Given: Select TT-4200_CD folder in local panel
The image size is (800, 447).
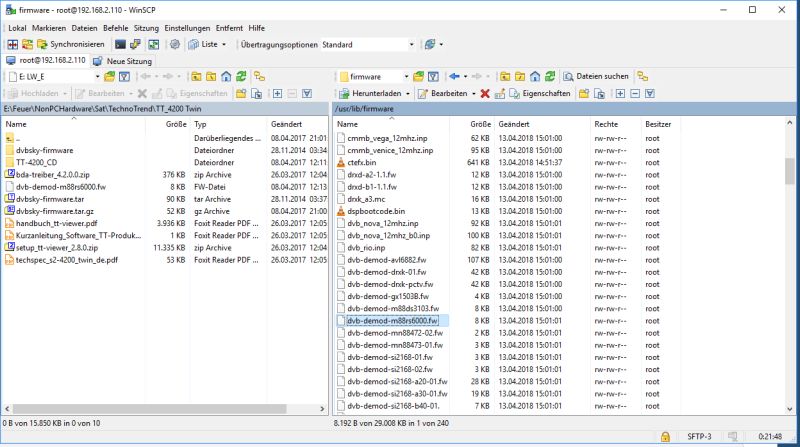Looking at the screenshot, I should (36, 163).
